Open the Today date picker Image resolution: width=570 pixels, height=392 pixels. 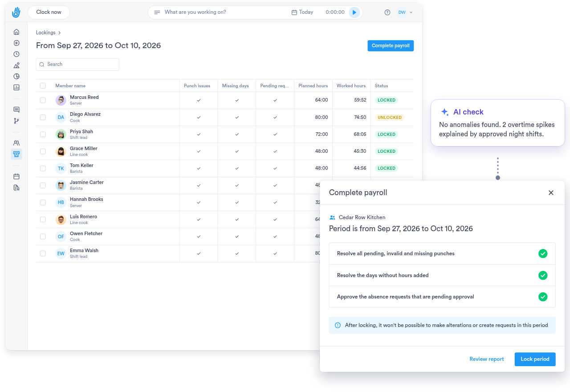(302, 12)
